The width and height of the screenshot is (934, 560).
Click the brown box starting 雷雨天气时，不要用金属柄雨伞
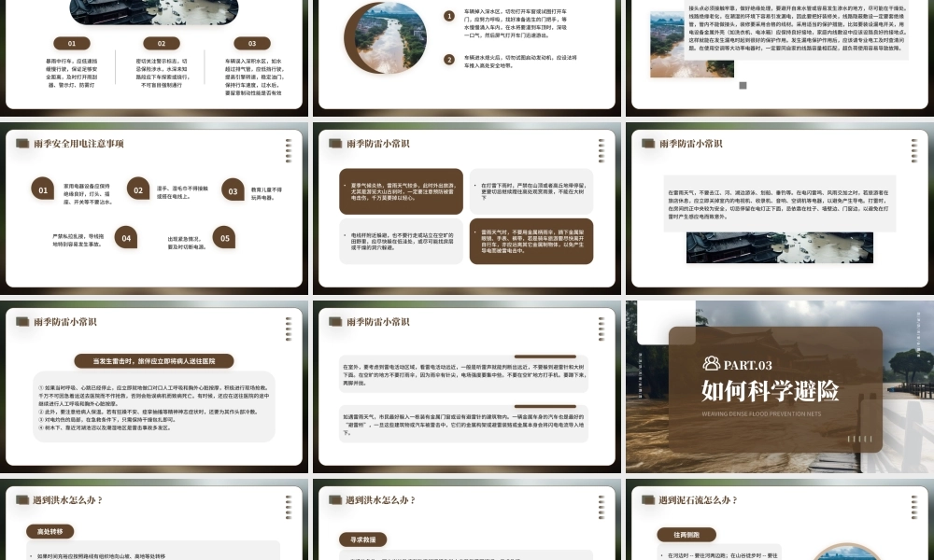(531, 241)
